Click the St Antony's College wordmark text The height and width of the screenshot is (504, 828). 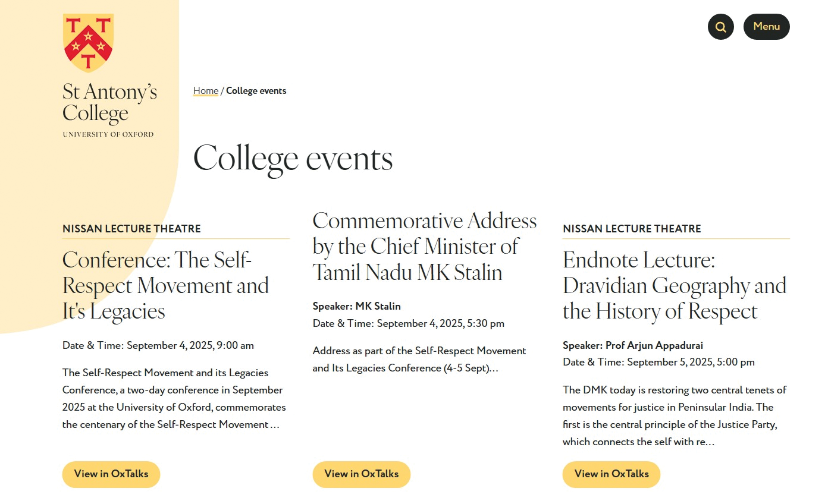[109, 103]
